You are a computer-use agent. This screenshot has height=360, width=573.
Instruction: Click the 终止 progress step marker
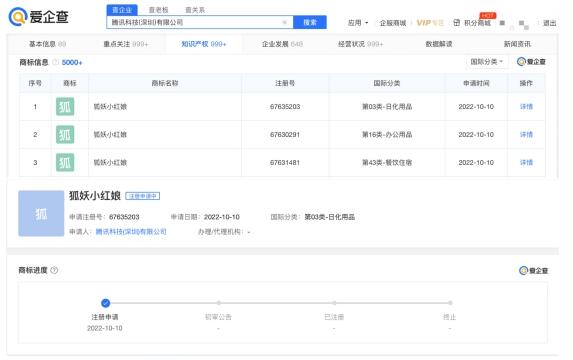click(450, 303)
